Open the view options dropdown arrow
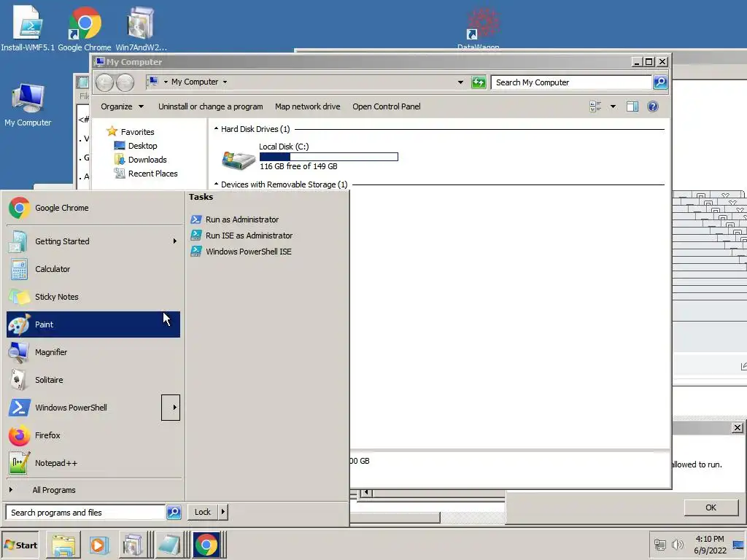This screenshot has height=560, width=747. tap(613, 106)
